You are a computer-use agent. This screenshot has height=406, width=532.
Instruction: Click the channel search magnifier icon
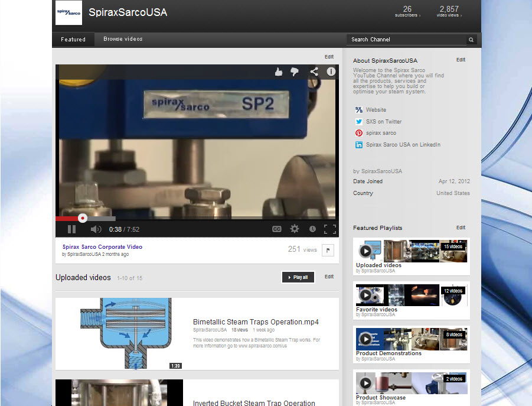[x=471, y=40]
